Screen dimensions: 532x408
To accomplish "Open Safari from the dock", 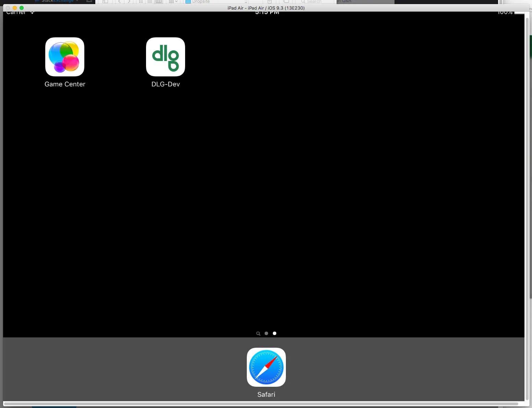I will tap(266, 367).
